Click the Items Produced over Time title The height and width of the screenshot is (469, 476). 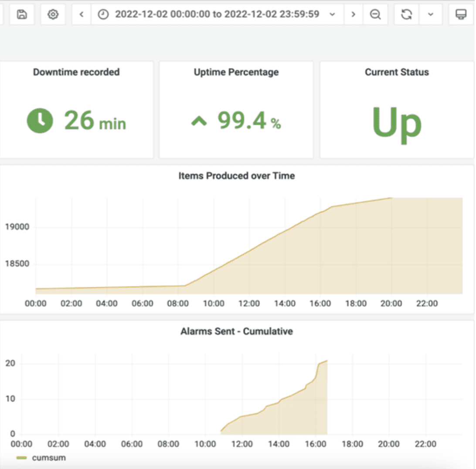237,175
